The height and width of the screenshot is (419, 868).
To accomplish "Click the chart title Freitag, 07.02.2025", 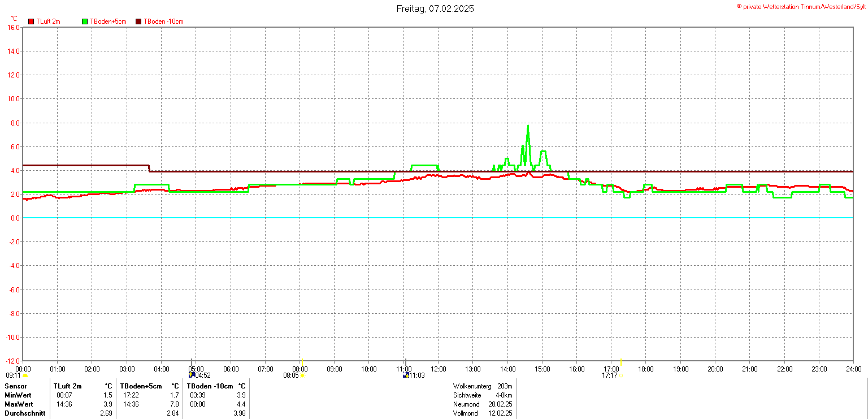I will (x=435, y=8).
